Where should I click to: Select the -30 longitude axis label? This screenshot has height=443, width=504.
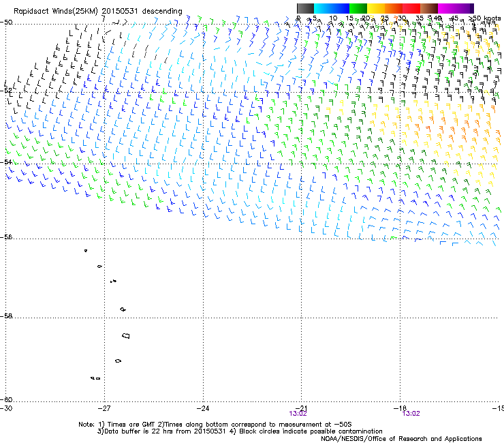click(6, 408)
